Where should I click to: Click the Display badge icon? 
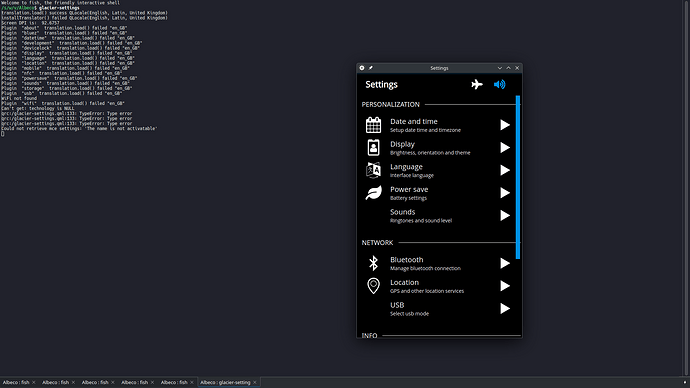pyautogui.click(x=373, y=147)
